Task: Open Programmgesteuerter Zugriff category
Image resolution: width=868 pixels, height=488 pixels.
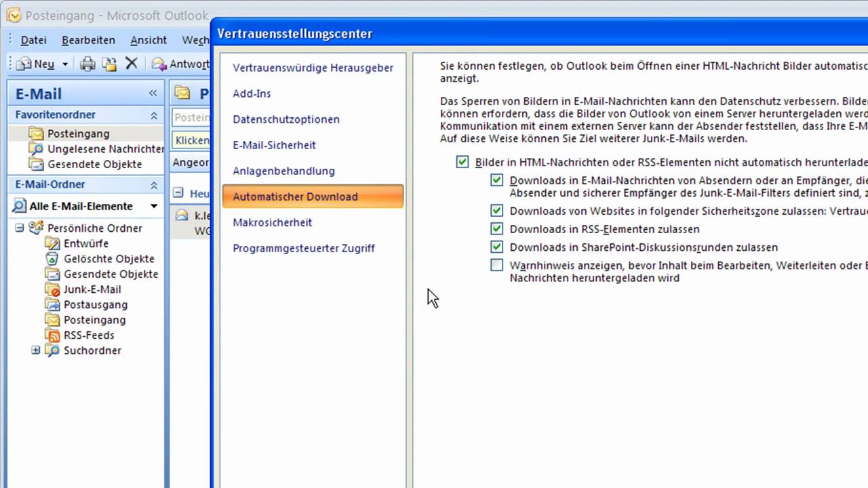Action: (313, 248)
